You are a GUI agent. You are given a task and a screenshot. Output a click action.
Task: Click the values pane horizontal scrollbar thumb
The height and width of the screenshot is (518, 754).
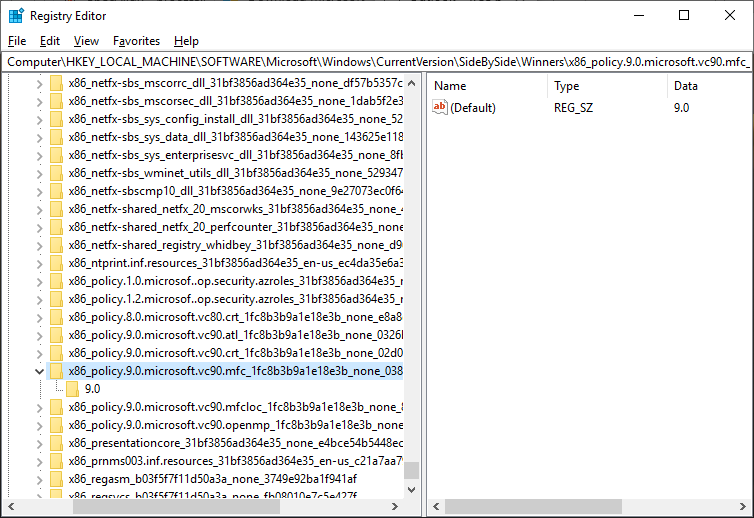(533, 506)
